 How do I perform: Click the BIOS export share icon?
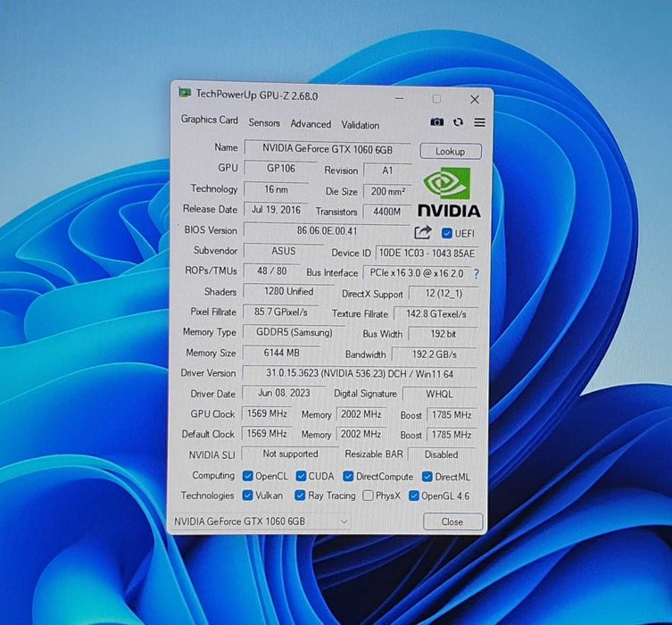pyautogui.click(x=423, y=232)
